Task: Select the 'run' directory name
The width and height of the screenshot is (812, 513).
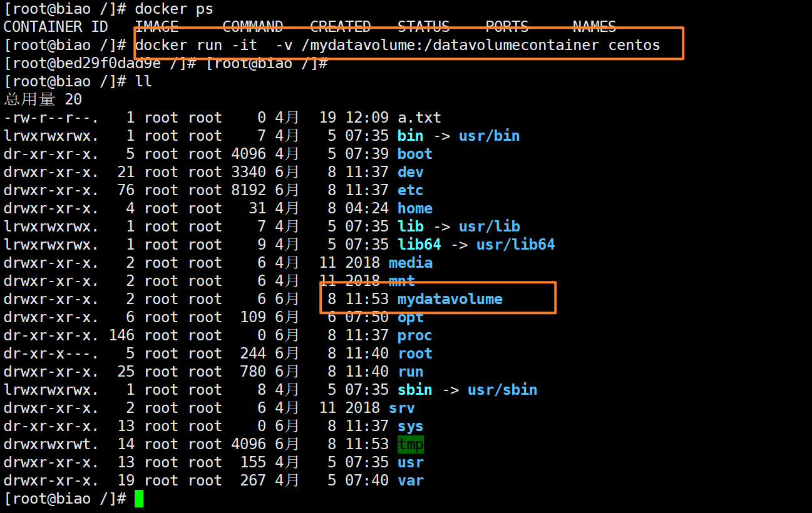Action: click(411, 372)
